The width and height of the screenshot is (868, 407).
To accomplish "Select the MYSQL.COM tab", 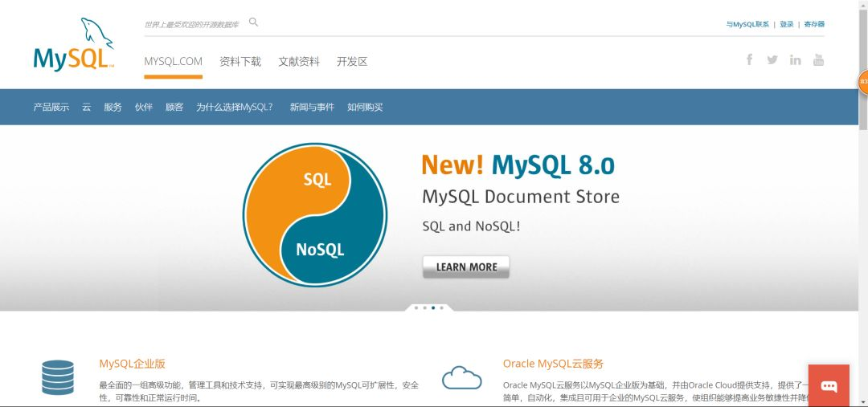I will [174, 61].
